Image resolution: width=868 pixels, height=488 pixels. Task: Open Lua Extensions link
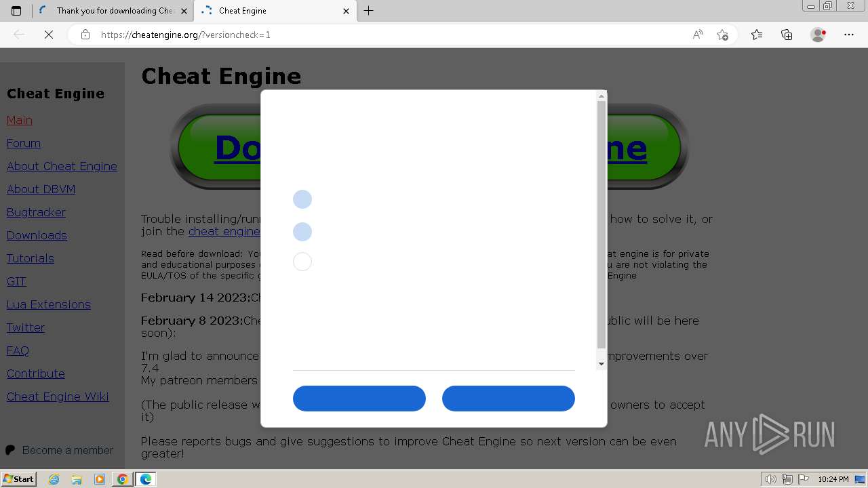coord(49,304)
